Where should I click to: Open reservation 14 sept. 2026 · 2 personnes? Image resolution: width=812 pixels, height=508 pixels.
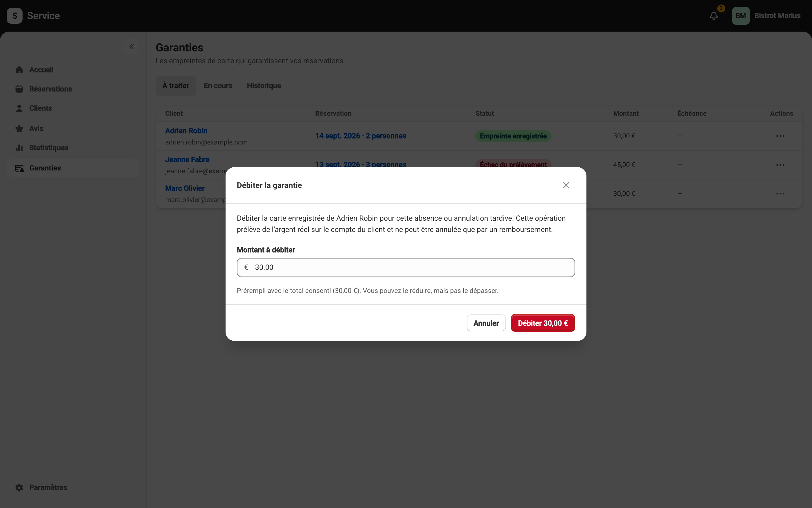[x=361, y=136]
